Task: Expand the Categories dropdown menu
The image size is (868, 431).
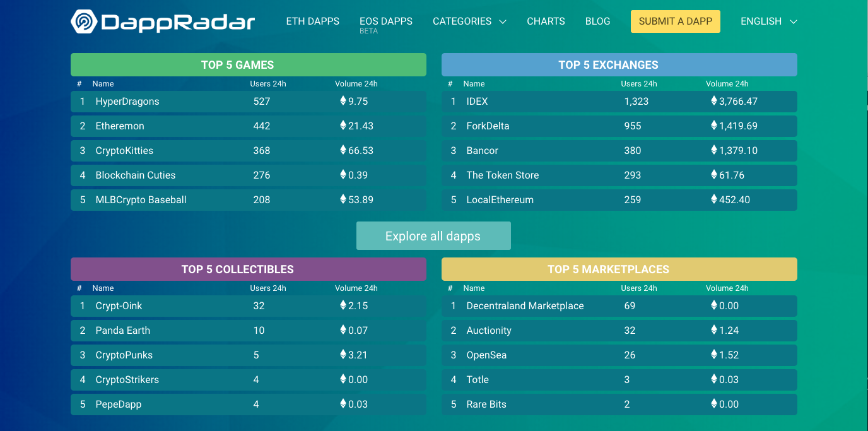Action: click(469, 21)
